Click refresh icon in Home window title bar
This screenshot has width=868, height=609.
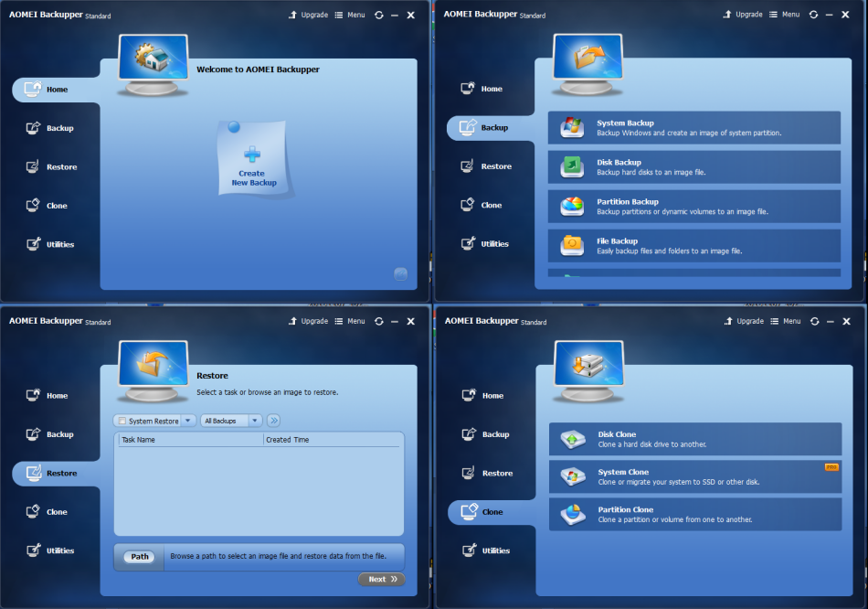pos(378,15)
